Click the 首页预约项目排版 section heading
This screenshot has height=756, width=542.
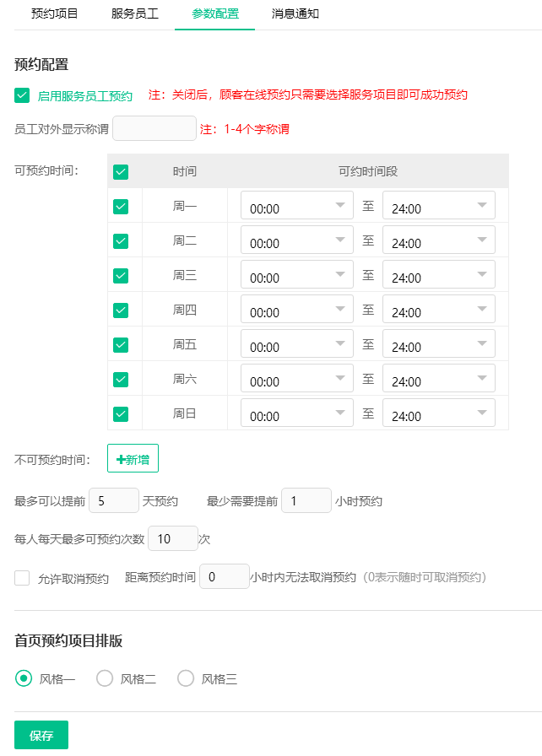coord(68,640)
